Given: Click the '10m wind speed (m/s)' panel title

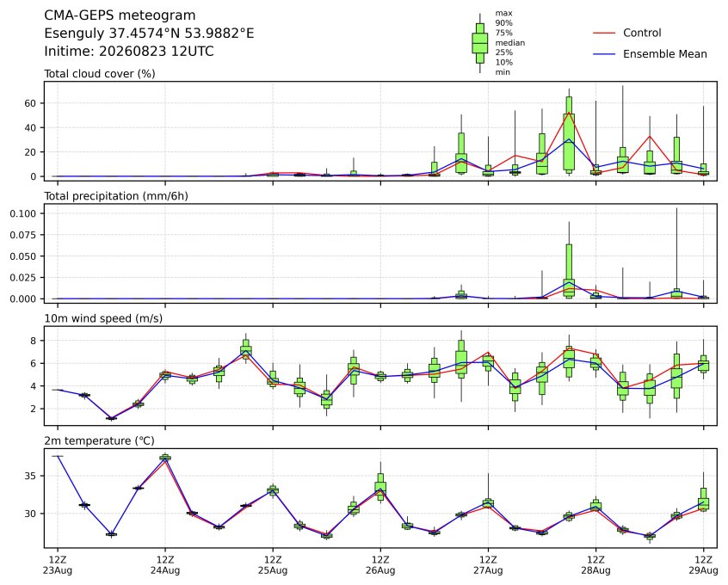Looking at the screenshot, I should [x=103, y=318].
